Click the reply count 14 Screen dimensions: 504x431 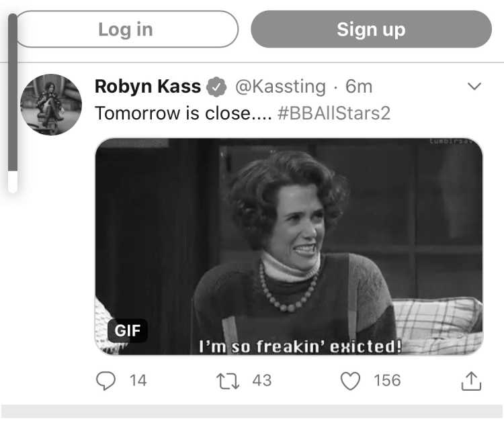point(138,381)
